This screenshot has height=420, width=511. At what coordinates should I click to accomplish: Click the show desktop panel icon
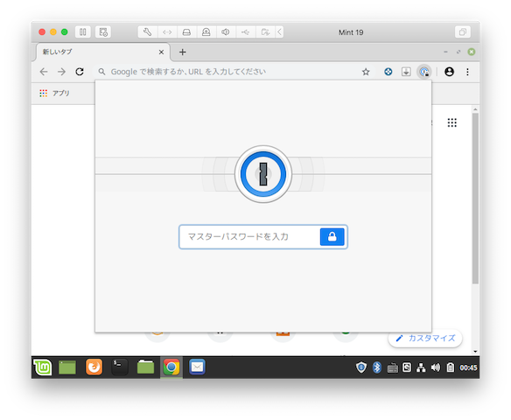click(67, 367)
